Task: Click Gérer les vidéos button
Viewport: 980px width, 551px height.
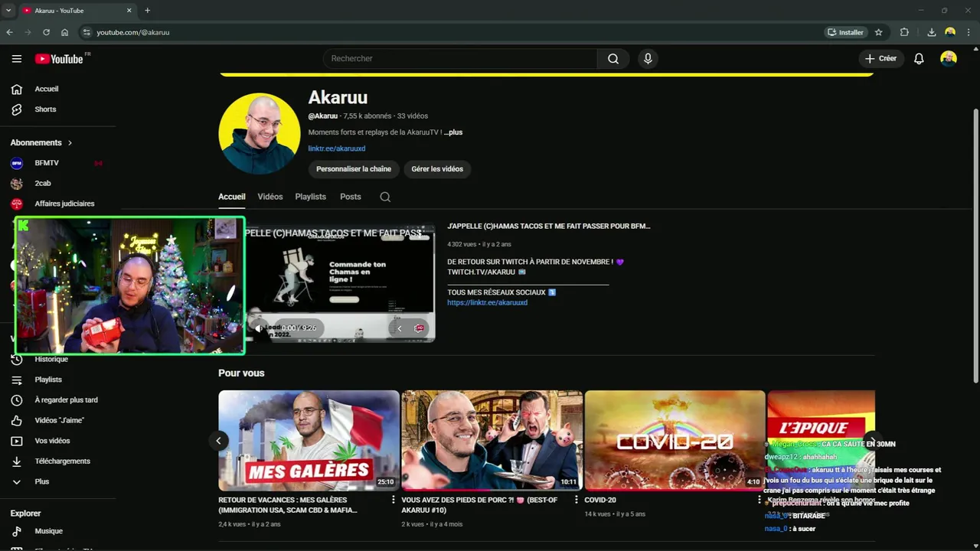Action: click(437, 169)
